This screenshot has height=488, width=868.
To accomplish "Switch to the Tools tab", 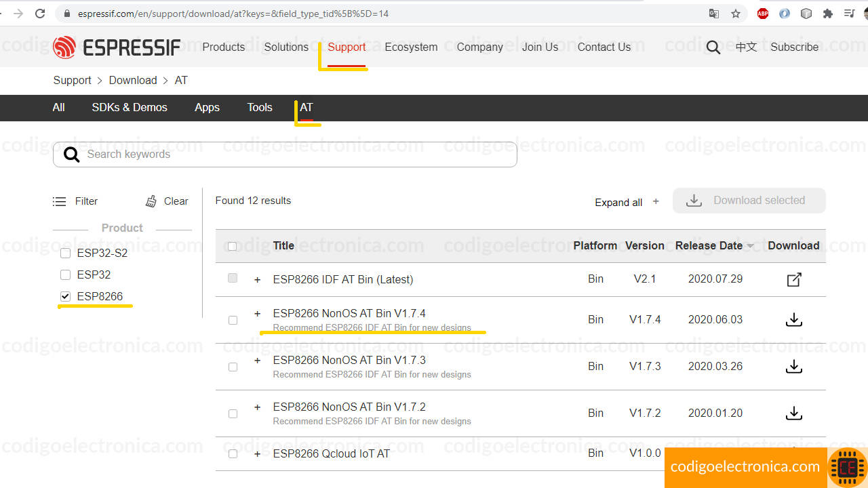I will tap(260, 107).
